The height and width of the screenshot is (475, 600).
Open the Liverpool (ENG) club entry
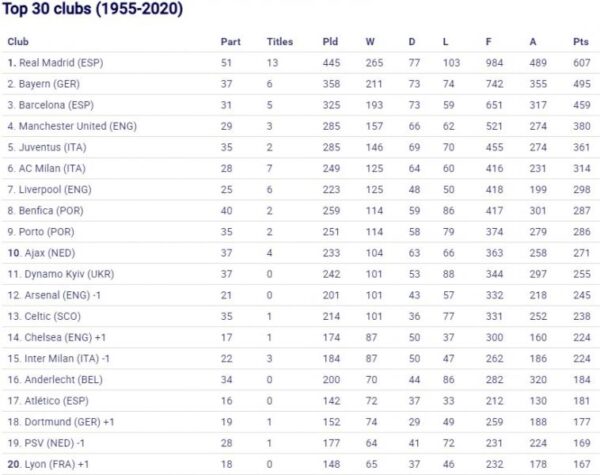pos(56,190)
